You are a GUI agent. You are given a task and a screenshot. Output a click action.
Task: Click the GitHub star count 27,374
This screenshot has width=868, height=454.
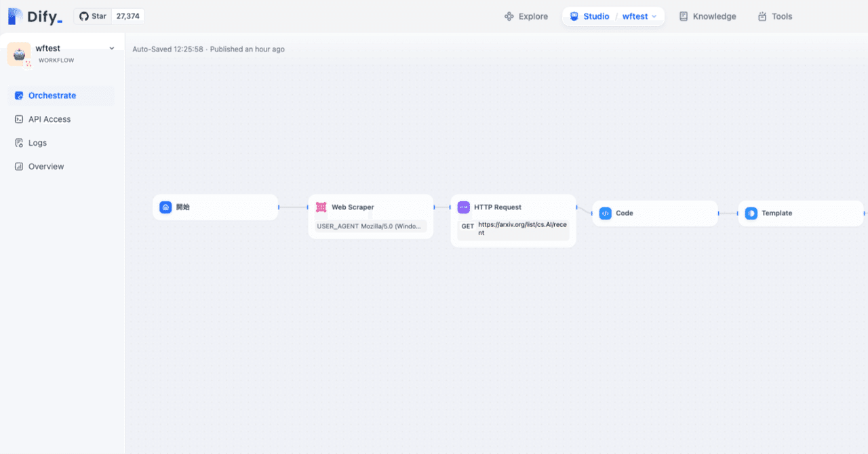tap(127, 16)
